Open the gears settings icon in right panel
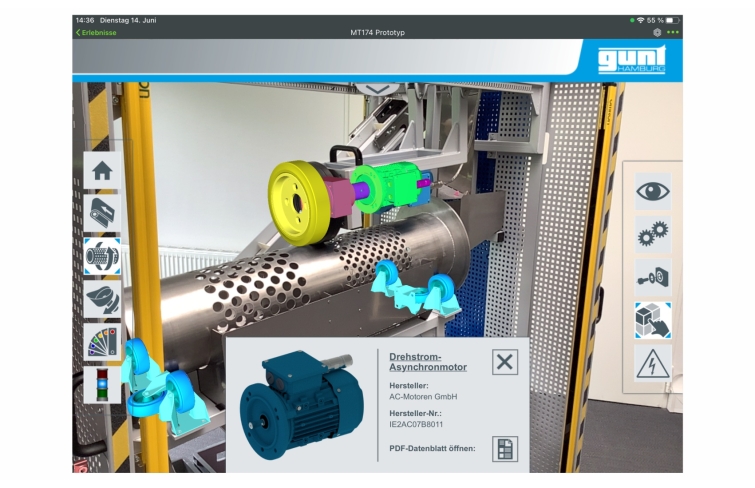The image size is (755, 488). [x=653, y=235]
